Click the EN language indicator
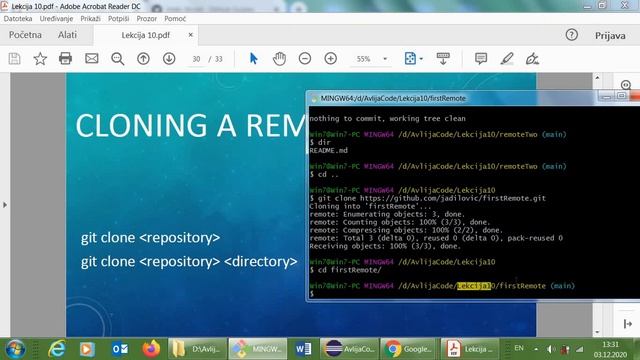 pos(519,348)
